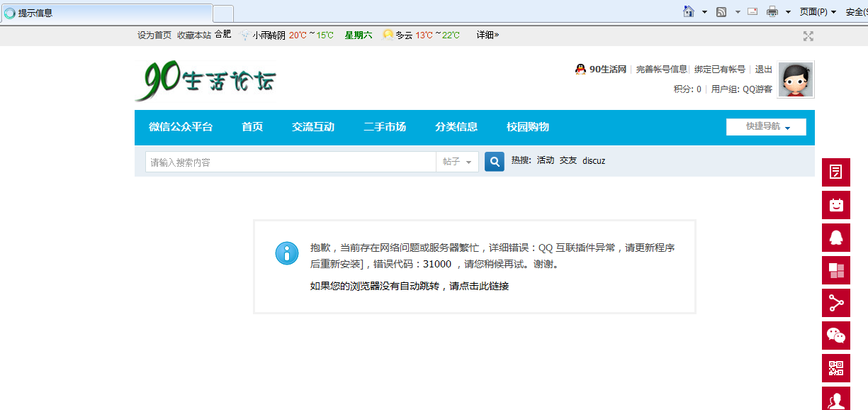Click the printer icon in browser toolbar
The width and height of the screenshot is (868, 410).
[x=772, y=11]
